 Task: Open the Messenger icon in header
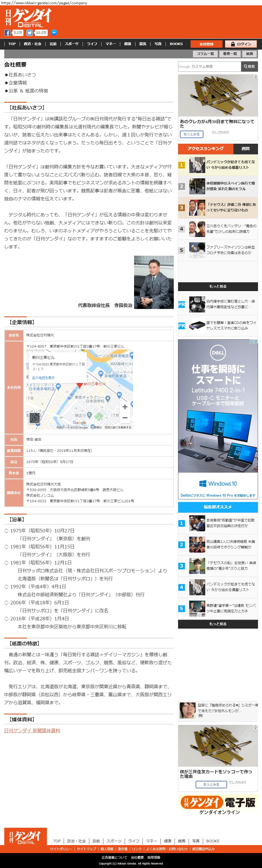pos(54,33)
